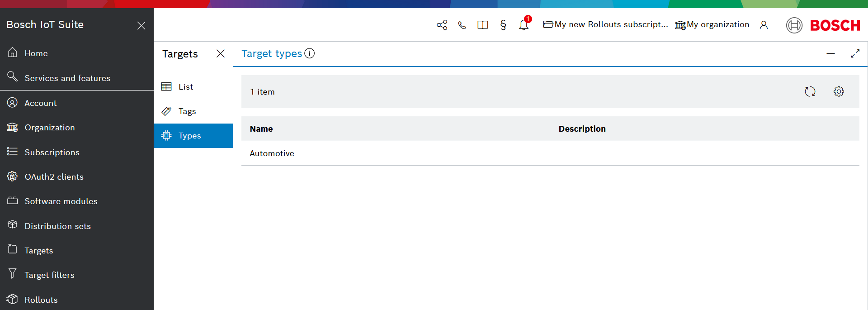Open the My organization selector
The image size is (868, 310).
(x=712, y=24)
